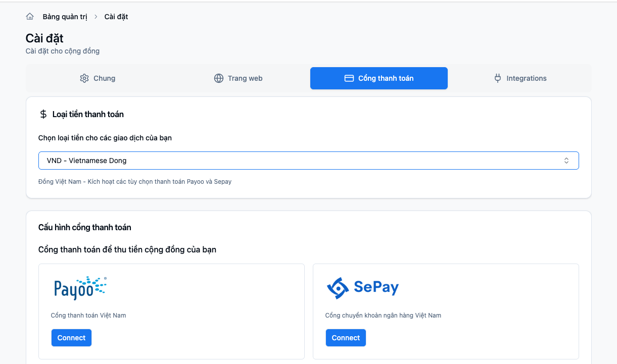Reselect the Cổng thanh toán tab

(378, 78)
